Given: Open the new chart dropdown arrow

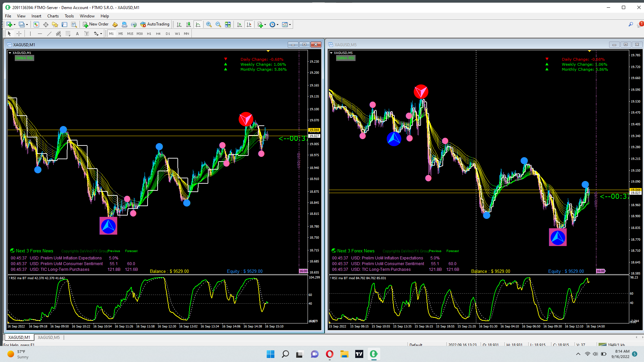Looking at the screenshot, I should click(x=14, y=24).
